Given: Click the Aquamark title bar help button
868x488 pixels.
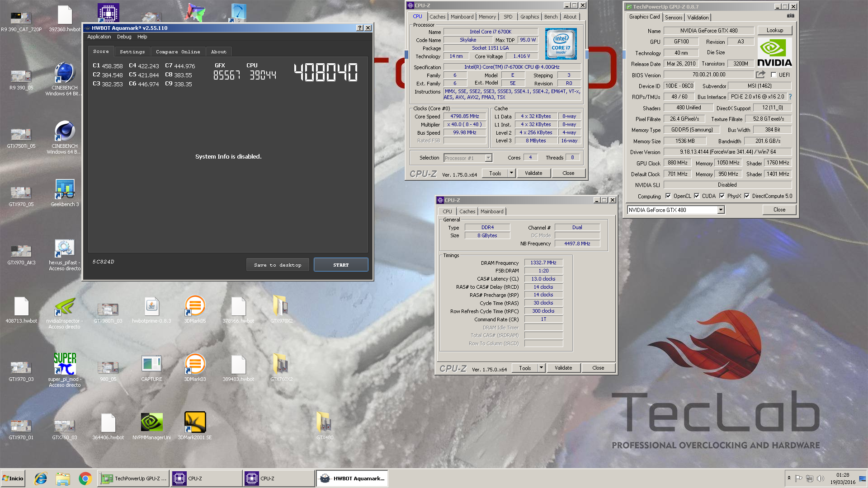Looking at the screenshot, I should pyautogui.click(x=360, y=28).
